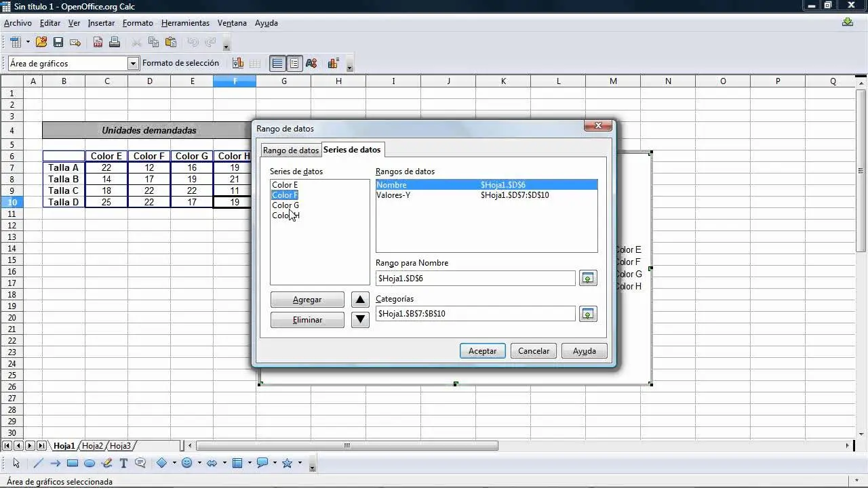Select Color E in series list
Viewport: 868px width, 488px height.
pos(285,185)
